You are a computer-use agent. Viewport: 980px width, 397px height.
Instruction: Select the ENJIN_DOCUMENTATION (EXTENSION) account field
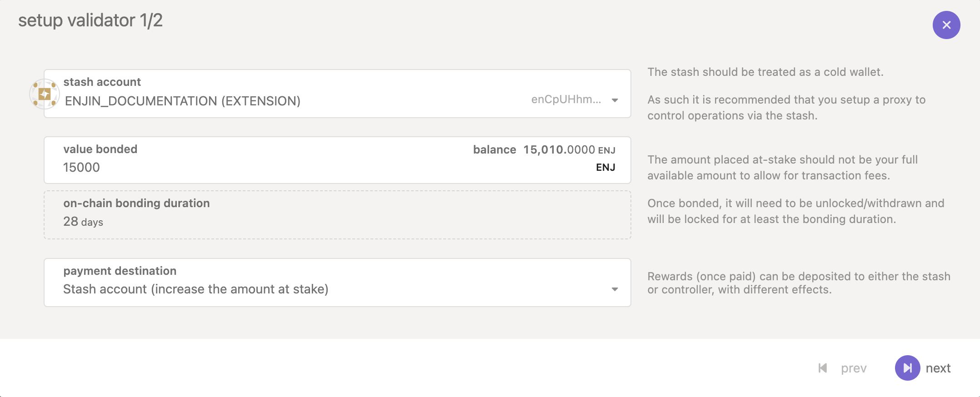337,94
